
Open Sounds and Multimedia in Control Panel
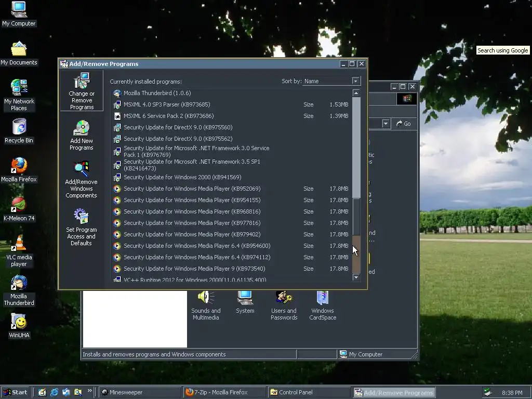tap(206, 305)
